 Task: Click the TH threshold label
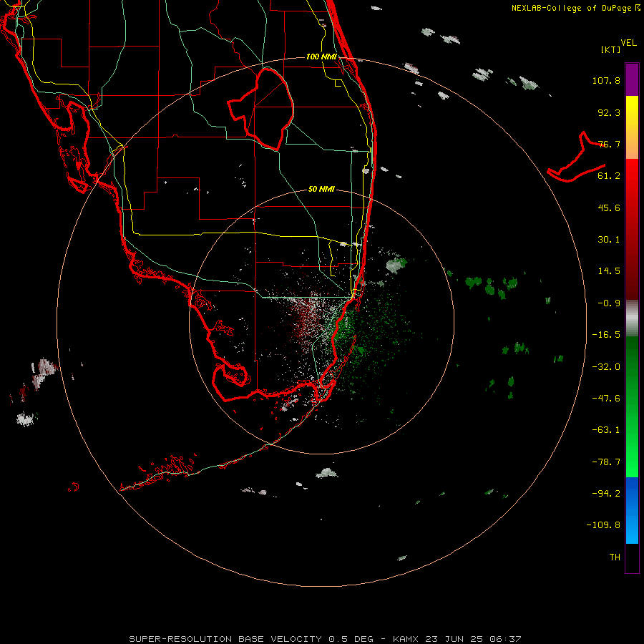click(x=615, y=557)
